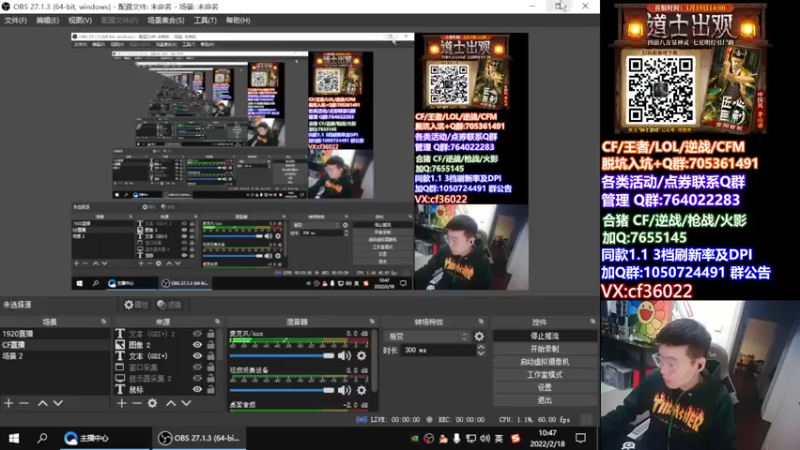Open the Windows notification center icon
The width and height of the screenshot is (800, 450).
point(581,438)
